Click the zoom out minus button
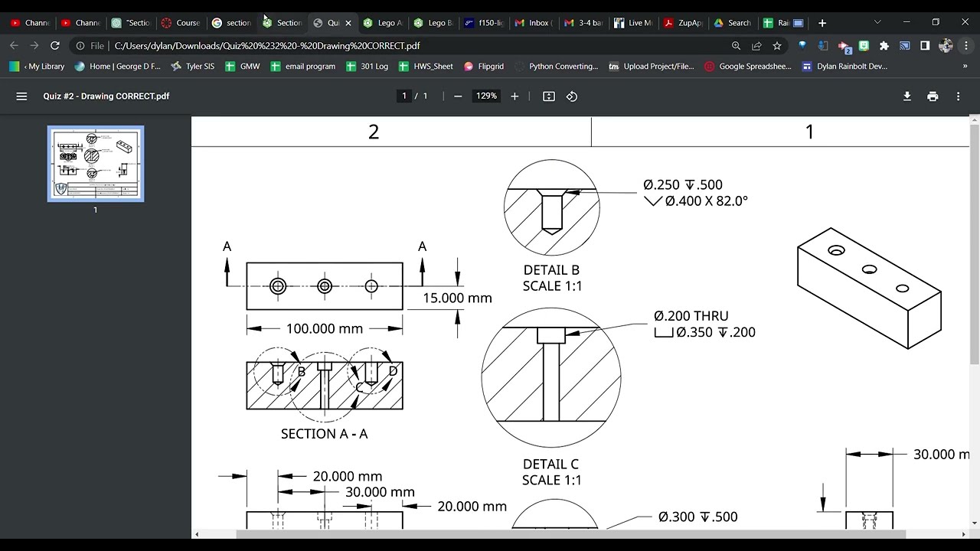This screenshot has height=551, width=980. click(458, 96)
